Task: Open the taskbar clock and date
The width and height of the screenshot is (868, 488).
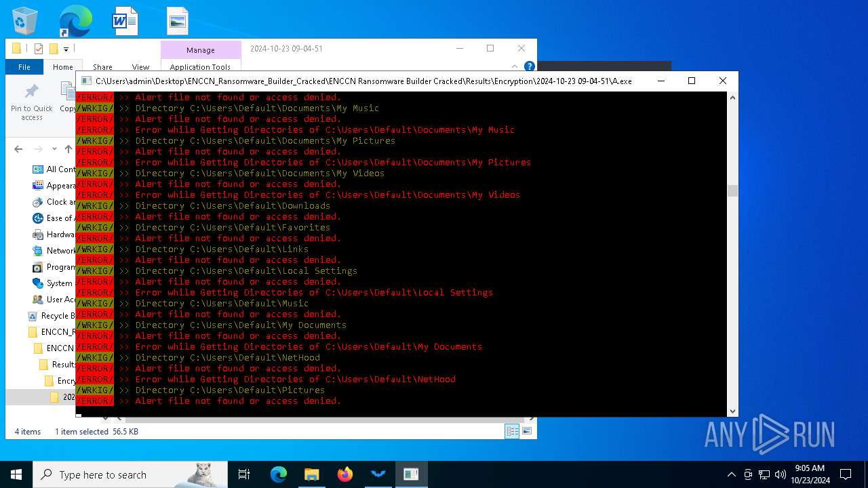Action: click(810, 474)
